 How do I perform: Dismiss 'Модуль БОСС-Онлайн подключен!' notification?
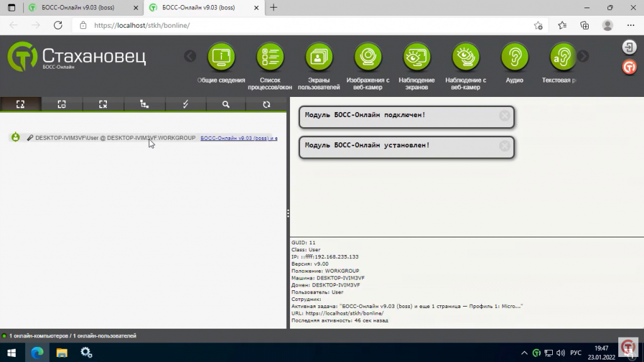click(504, 116)
